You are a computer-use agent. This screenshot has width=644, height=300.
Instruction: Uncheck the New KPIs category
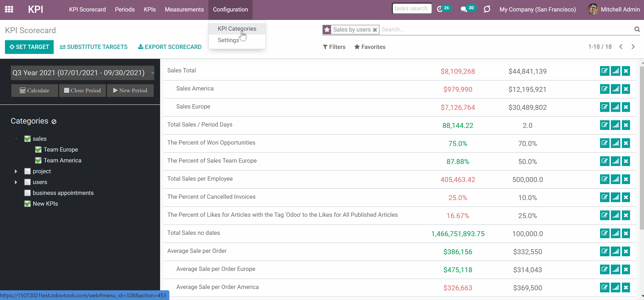click(28, 203)
